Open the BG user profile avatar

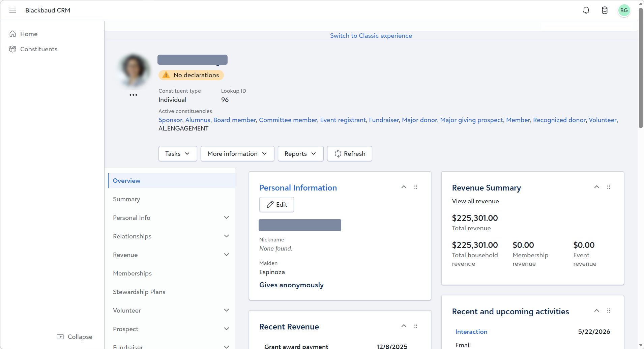tap(624, 10)
